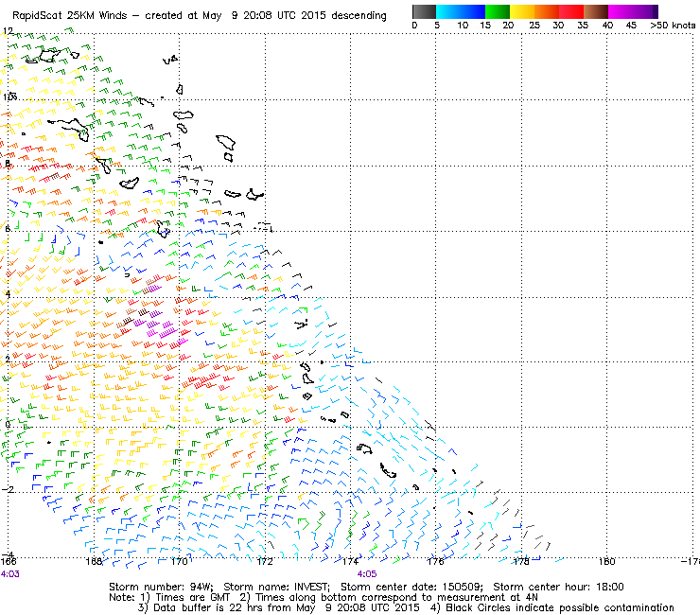700x615 pixels.
Task: Click the 'RapidScat 25KM Winds' title text
Action: (69, 16)
